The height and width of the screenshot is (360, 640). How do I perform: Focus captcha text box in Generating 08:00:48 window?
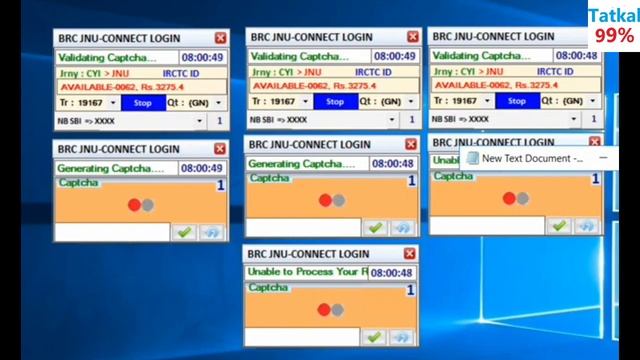(x=303, y=227)
